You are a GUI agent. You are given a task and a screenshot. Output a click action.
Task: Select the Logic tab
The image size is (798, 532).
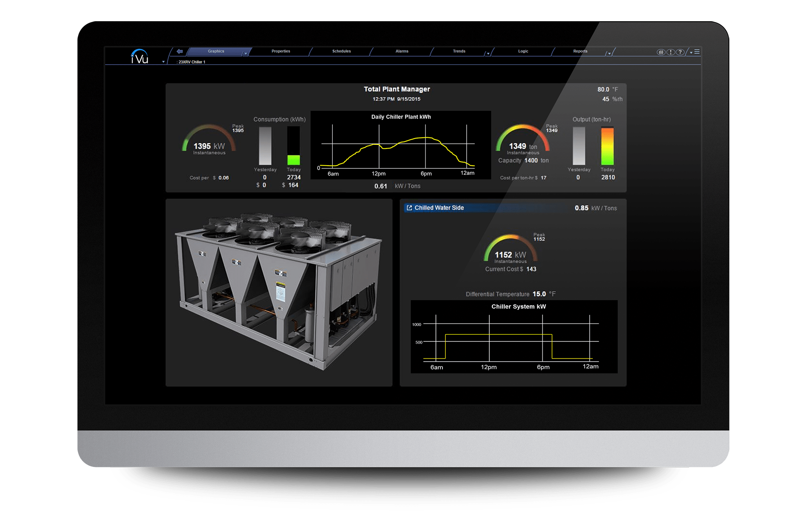(523, 51)
